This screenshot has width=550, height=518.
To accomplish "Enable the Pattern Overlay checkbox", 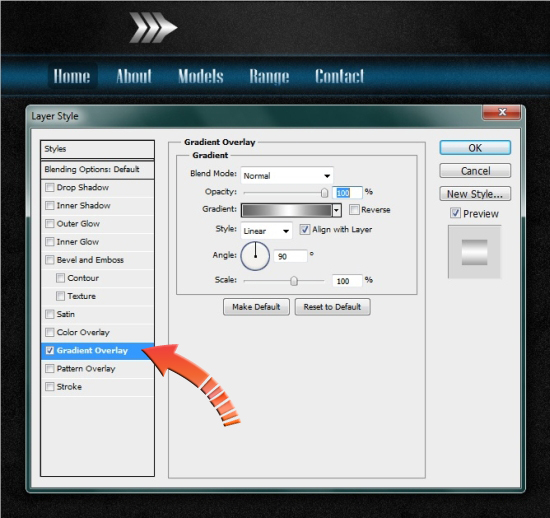I will pyautogui.click(x=50, y=369).
